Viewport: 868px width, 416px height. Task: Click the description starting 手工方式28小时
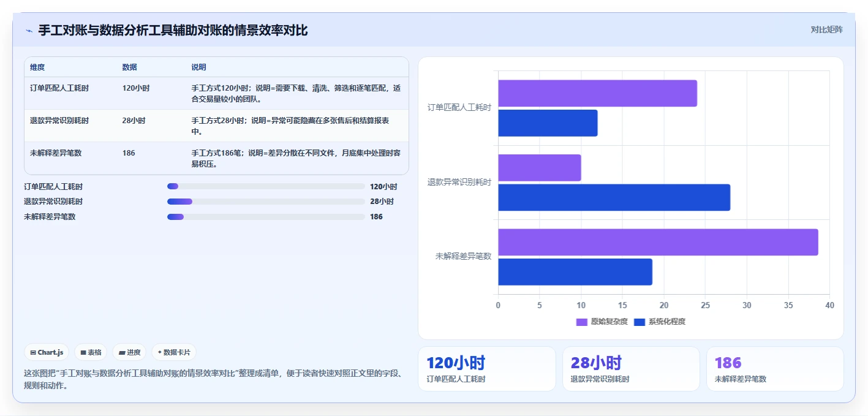coord(290,126)
